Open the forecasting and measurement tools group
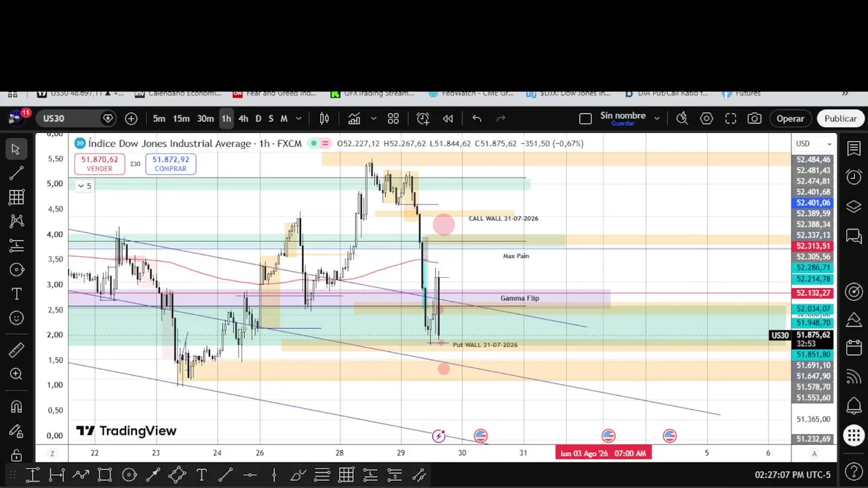 tap(16, 245)
